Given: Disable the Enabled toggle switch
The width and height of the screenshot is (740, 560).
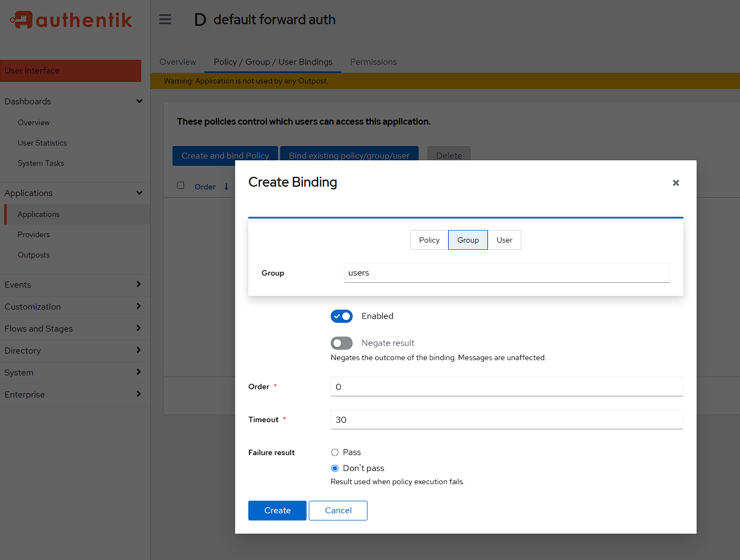Looking at the screenshot, I should [342, 316].
